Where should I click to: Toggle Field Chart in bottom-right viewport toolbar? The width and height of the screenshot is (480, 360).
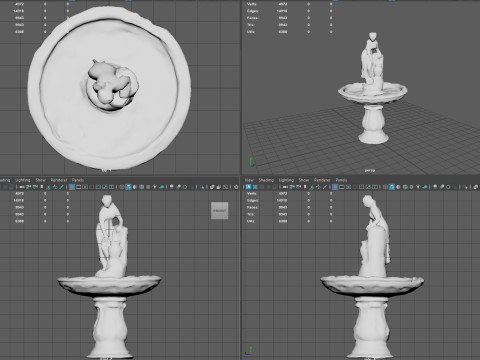[361, 187]
